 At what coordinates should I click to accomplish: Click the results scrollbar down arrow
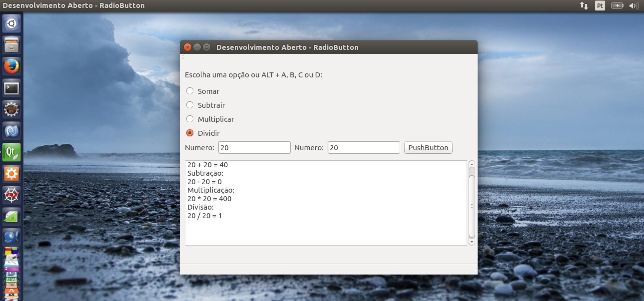(x=472, y=242)
